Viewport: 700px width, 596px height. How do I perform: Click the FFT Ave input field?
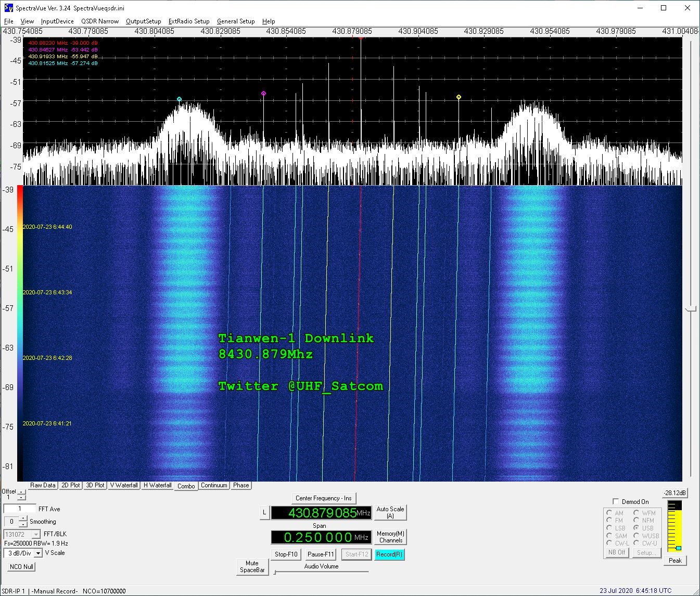pyautogui.click(x=20, y=509)
